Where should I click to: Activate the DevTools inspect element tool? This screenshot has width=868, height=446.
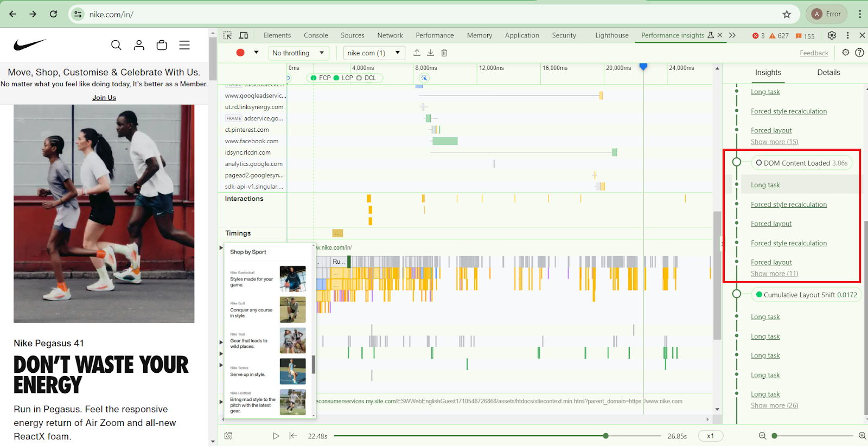tap(228, 35)
